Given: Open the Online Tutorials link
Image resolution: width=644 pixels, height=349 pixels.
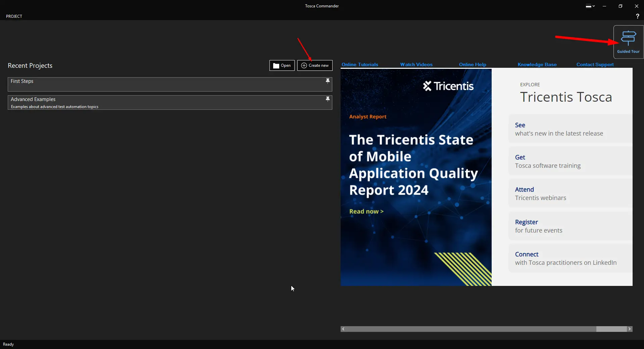Looking at the screenshot, I should click(x=360, y=64).
